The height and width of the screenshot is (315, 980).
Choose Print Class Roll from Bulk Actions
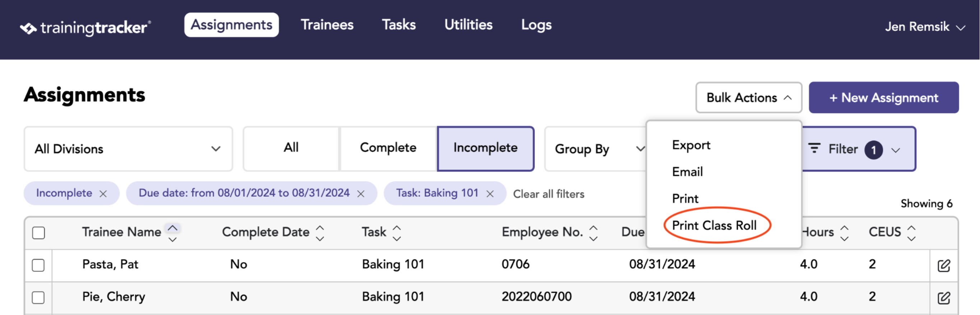click(714, 225)
